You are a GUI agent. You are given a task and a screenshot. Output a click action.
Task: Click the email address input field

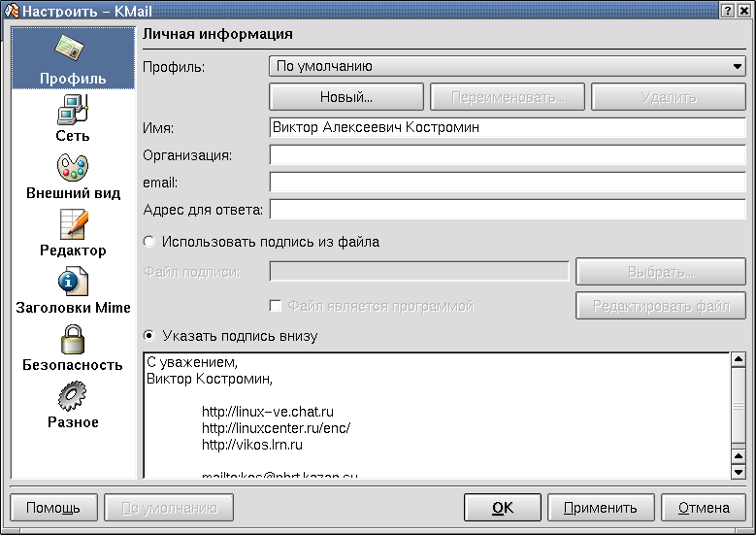click(508, 183)
